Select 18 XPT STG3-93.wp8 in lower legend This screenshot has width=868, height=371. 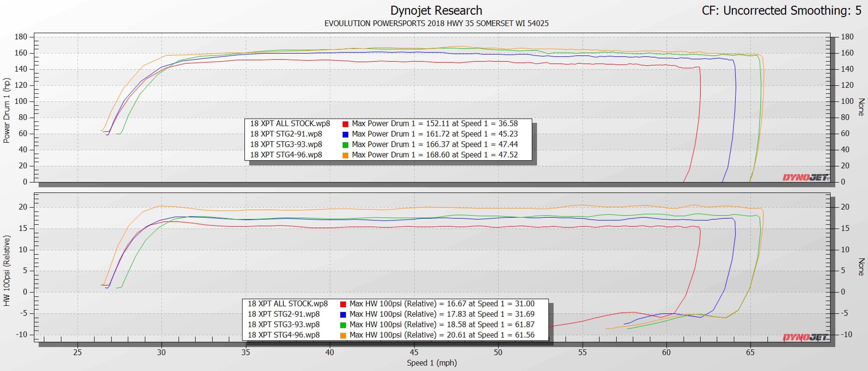tap(283, 325)
